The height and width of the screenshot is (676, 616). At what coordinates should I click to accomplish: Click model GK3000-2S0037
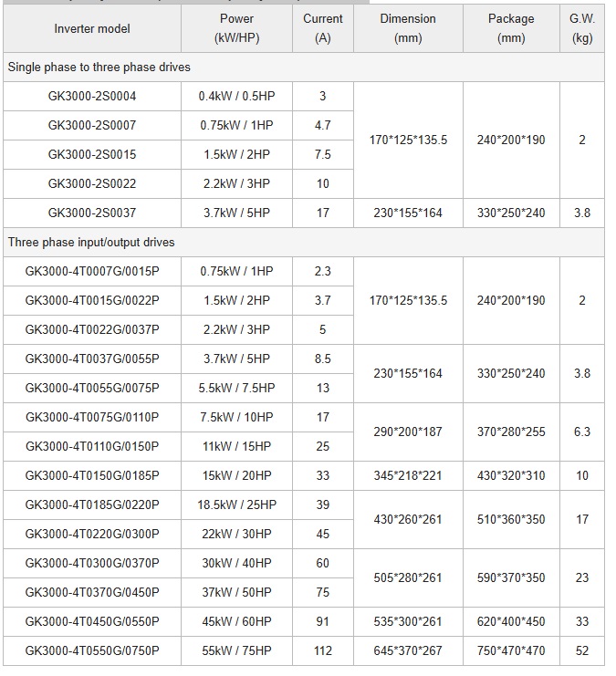point(92,213)
